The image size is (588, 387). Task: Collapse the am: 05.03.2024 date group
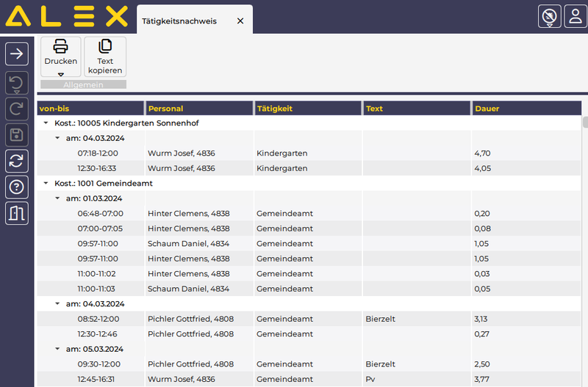(x=57, y=349)
